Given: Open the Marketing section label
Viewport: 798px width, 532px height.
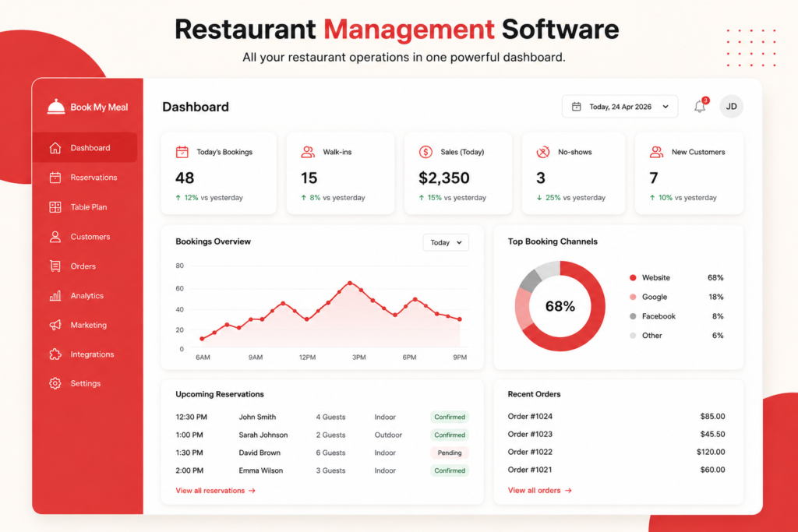Looking at the screenshot, I should tap(89, 325).
